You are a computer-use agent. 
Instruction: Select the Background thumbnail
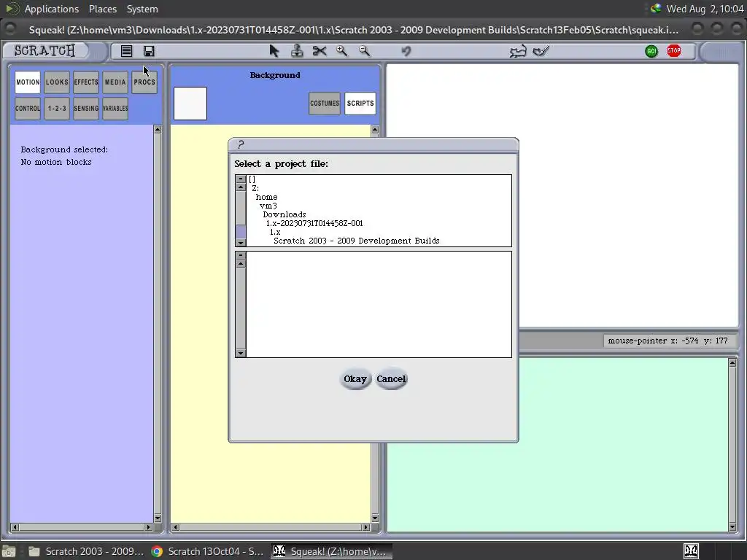[190, 104]
